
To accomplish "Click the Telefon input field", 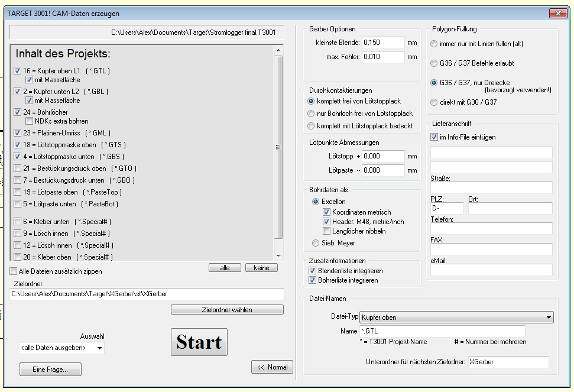I will tap(491, 229).
